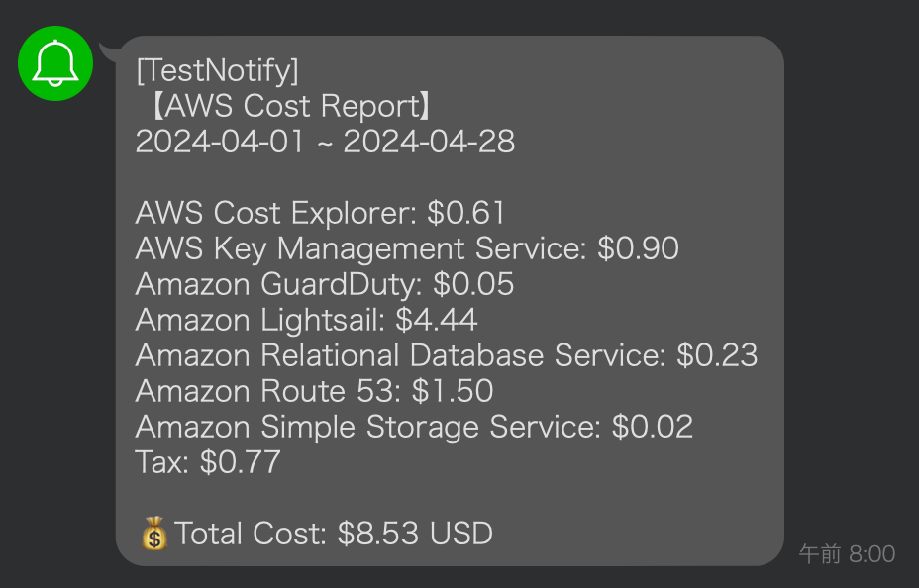Click the green bell notification avatar
This screenshot has height=588, width=919.
tap(55, 63)
